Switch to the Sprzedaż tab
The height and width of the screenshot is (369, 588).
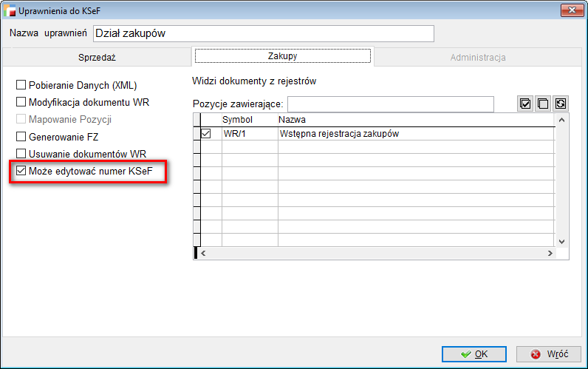pyautogui.click(x=97, y=57)
